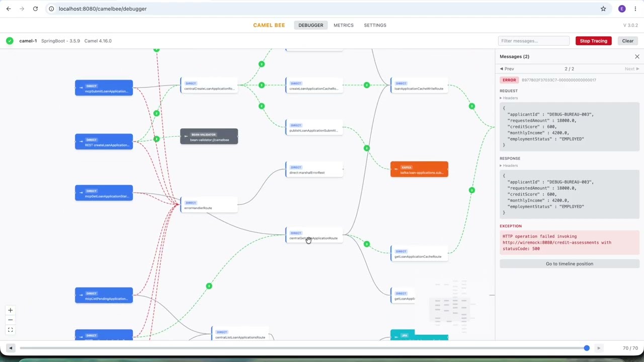Select the centralCreateLoanApplicationRoute node

[209, 85]
